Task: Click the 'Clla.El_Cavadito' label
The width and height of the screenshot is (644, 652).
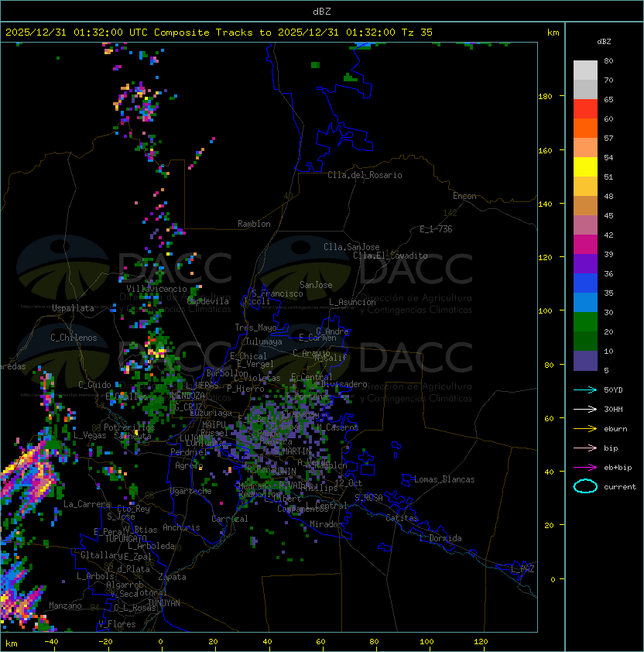Action: (x=390, y=256)
